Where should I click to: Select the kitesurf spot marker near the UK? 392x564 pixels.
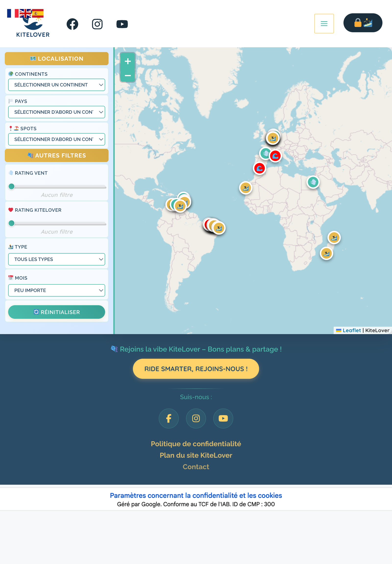(273, 138)
